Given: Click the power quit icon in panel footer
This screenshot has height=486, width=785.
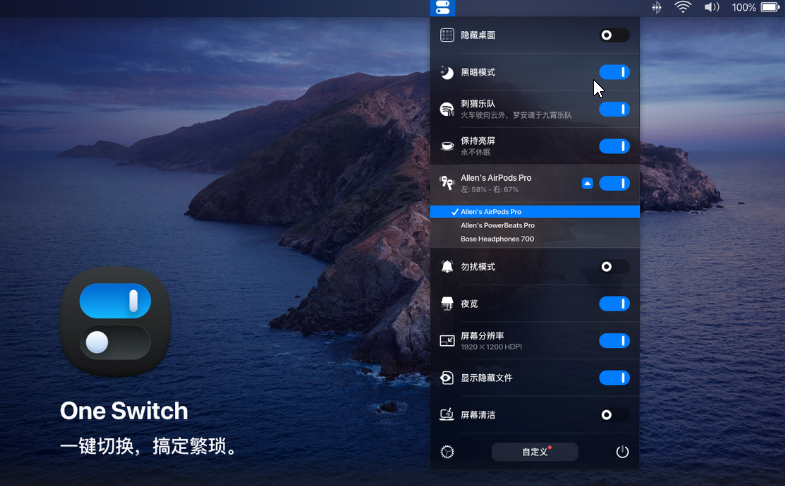Looking at the screenshot, I should click(x=622, y=452).
